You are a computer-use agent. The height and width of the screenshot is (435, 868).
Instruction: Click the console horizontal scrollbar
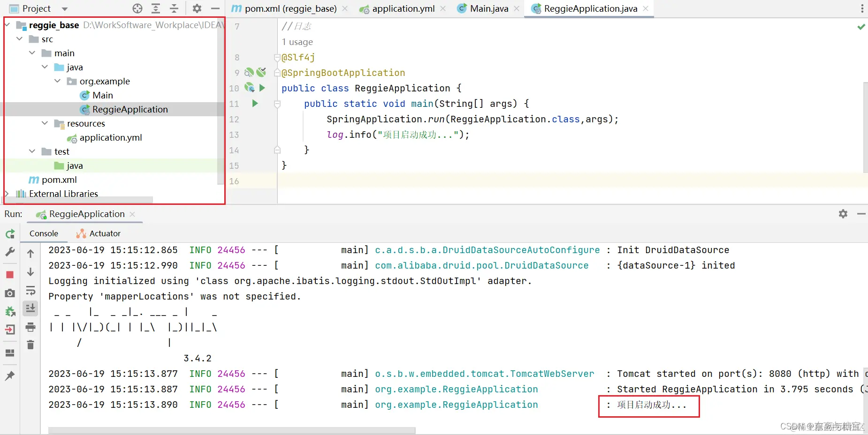click(x=232, y=430)
